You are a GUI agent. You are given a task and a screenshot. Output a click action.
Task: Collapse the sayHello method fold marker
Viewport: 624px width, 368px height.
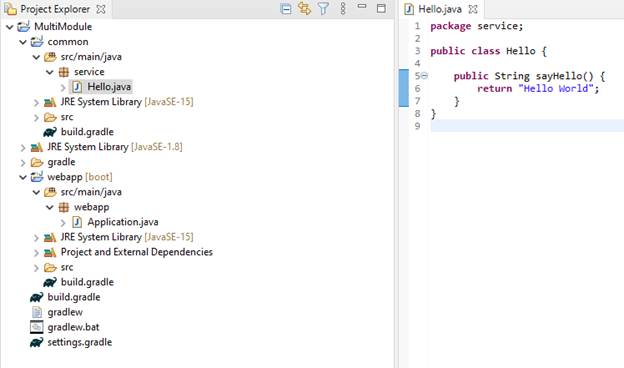point(425,76)
